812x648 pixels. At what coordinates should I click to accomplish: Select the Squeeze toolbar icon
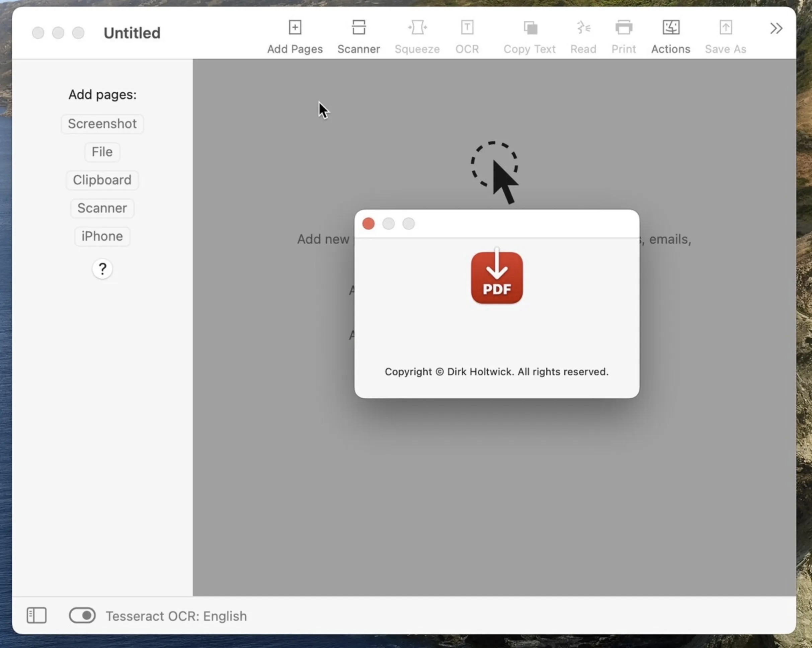click(x=417, y=28)
